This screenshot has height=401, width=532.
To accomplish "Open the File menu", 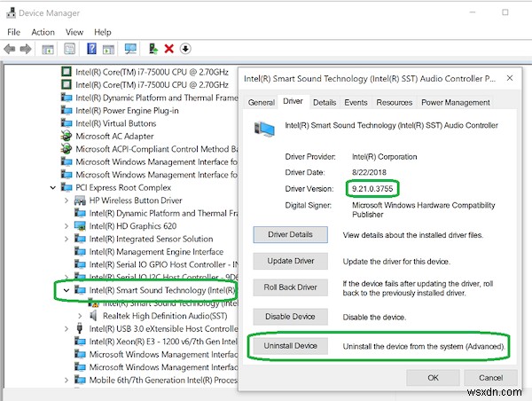I will [13, 32].
